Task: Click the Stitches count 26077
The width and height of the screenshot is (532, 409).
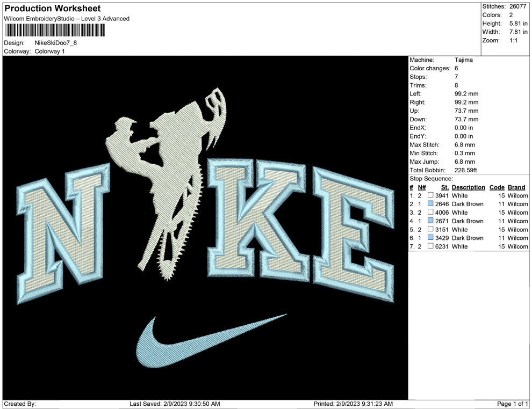Action: (517, 6)
